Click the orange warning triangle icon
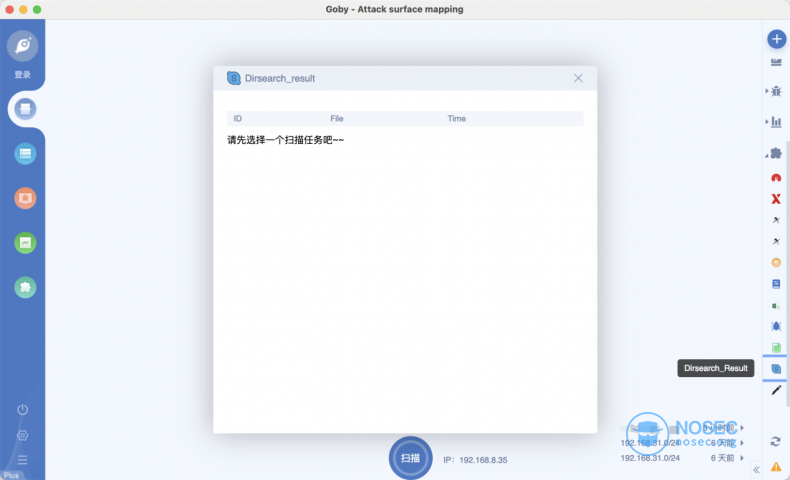The height and width of the screenshot is (480, 790). [x=776, y=467]
